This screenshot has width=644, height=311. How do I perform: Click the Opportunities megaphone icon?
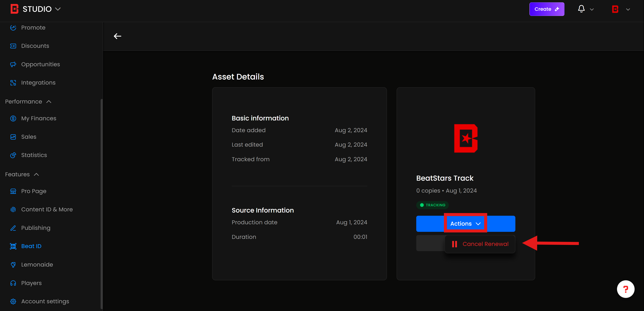point(13,64)
